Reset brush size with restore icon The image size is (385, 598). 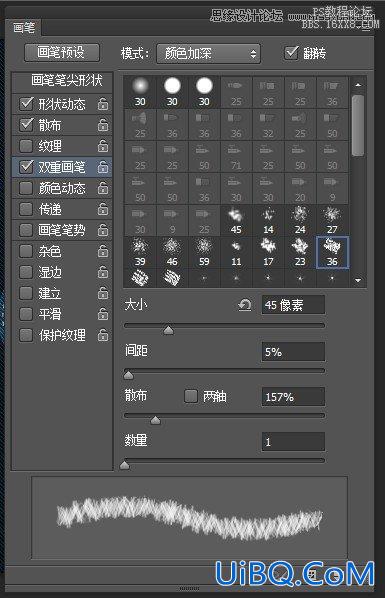tap(245, 305)
